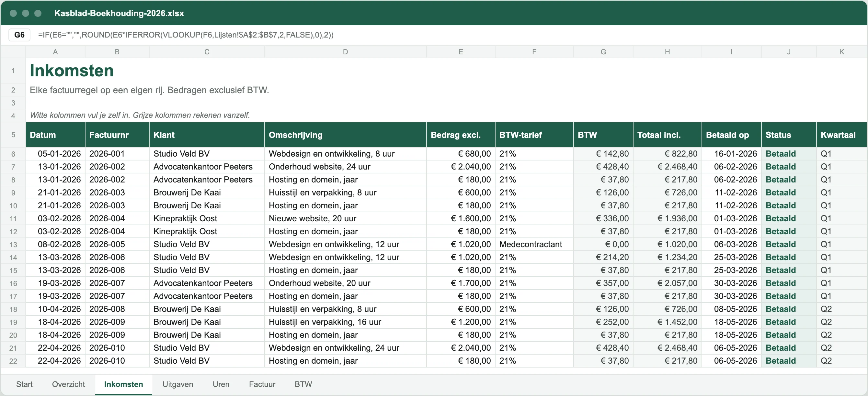Click the Kwartaal header cell
Viewport: 868px width, 396px height.
pyautogui.click(x=841, y=135)
